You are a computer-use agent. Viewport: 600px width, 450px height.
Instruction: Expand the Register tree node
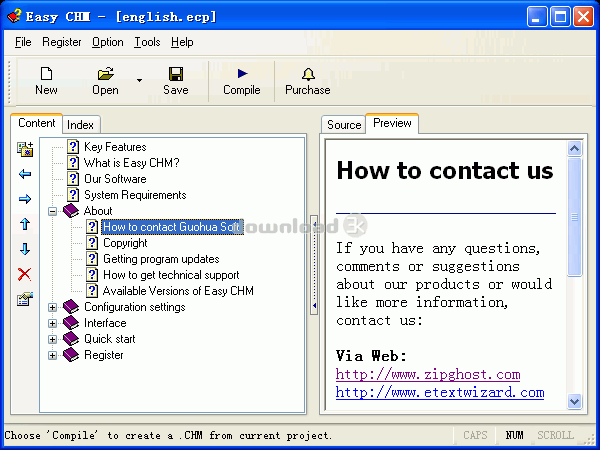click(52, 355)
